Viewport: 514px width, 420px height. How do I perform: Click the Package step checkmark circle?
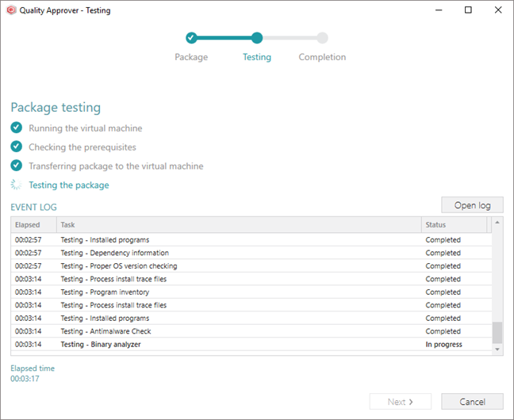point(191,38)
